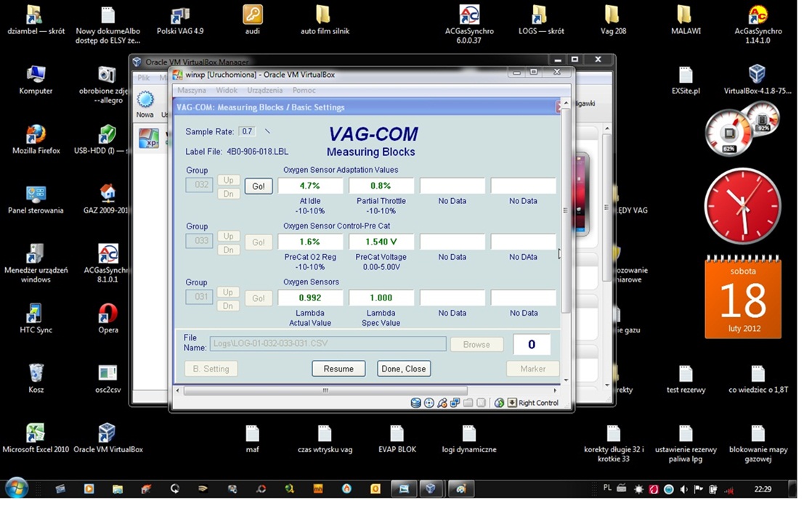The width and height of the screenshot is (812, 508).
Task: Open Plik menu in VirtualBox Manager window
Action: (144, 78)
